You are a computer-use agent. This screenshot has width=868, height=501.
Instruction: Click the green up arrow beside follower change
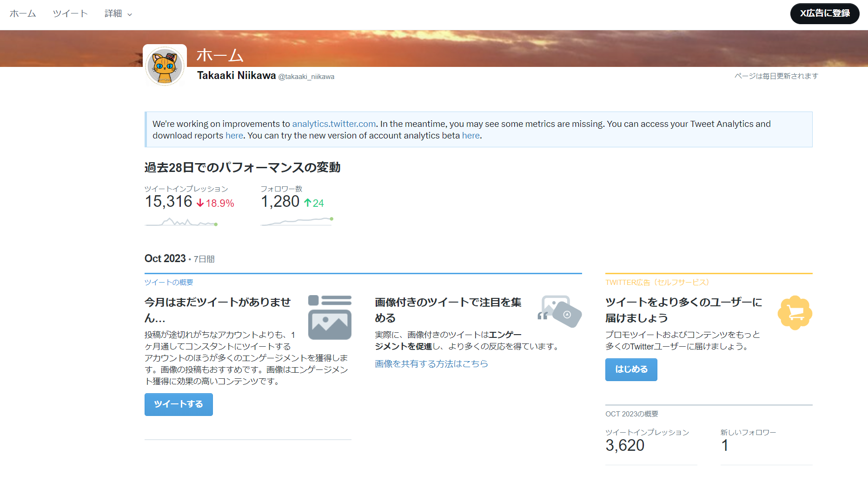point(308,203)
